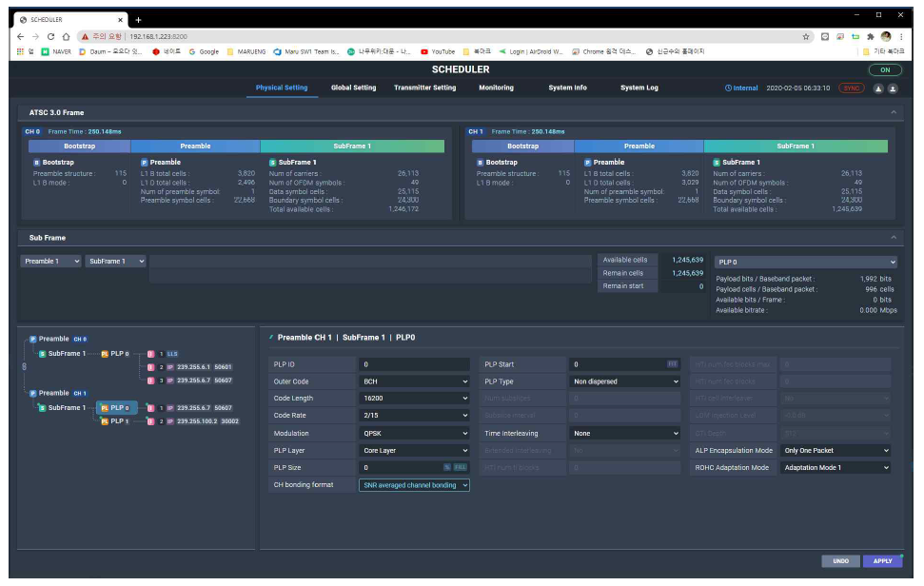The image size is (924, 586).
Task: Click the FIT icon in PLP Start field
Action: pyautogui.click(x=673, y=364)
